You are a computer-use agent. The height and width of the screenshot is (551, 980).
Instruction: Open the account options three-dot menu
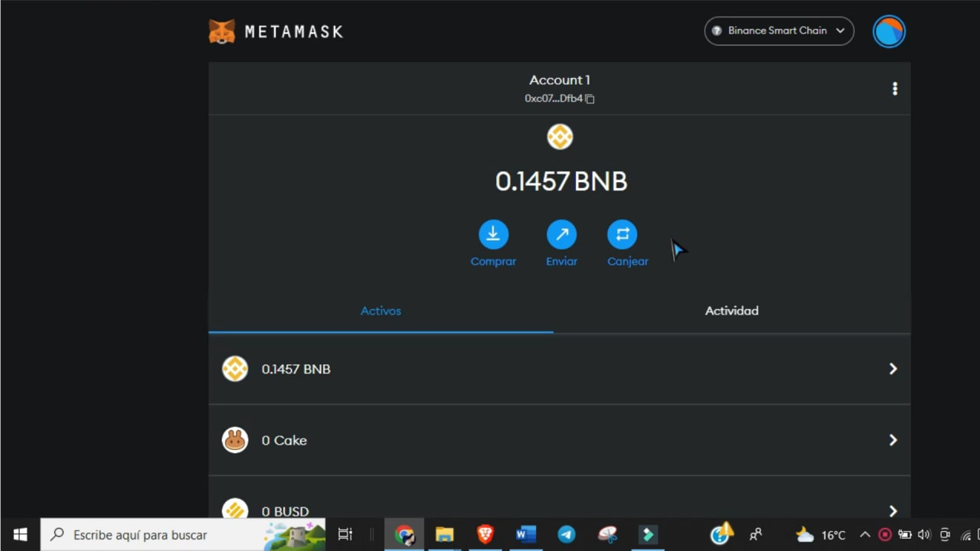[894, 89]
